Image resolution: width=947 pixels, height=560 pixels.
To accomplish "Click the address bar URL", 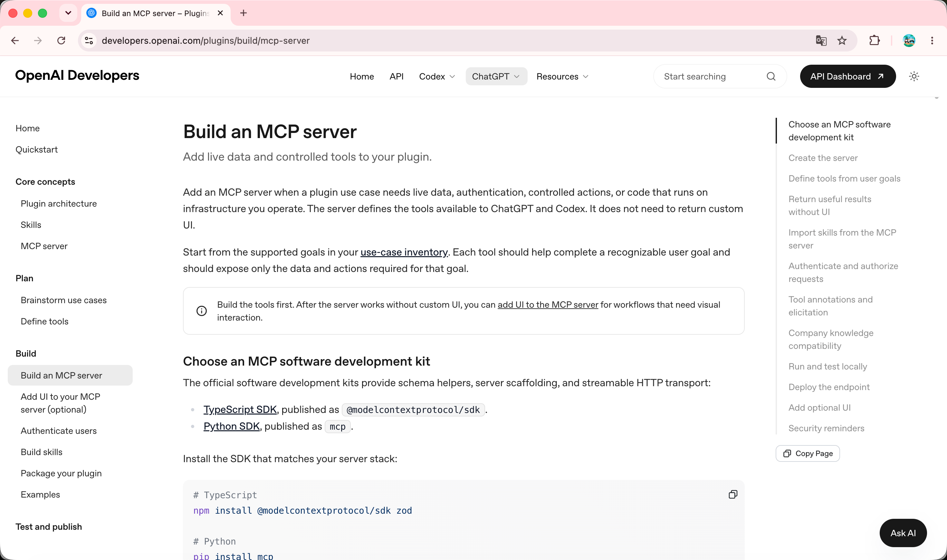I will [206, 40].
